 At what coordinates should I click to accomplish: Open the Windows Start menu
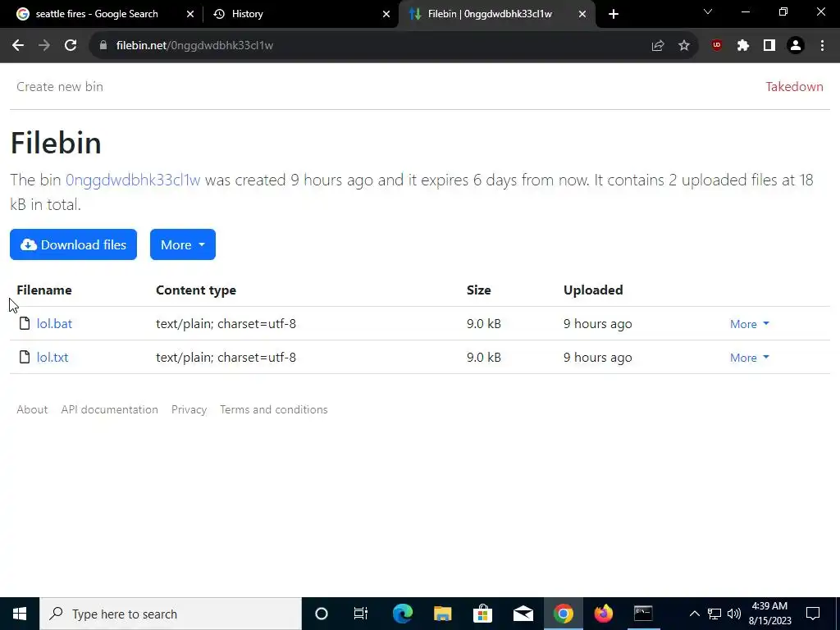point(20,614)
